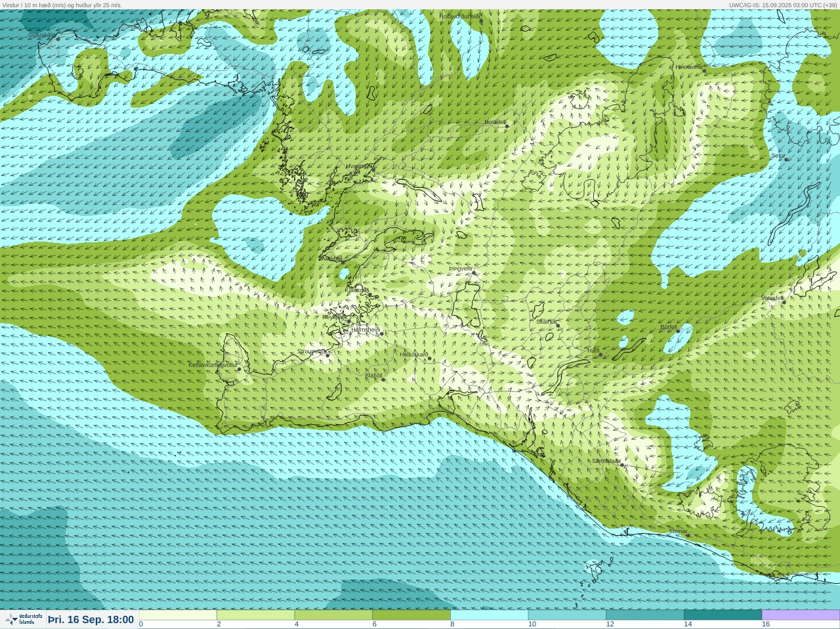Click the Sámsstaðir station label
Image resolution: width=840 pixels, height=629 pixels.
coord(606,461)
